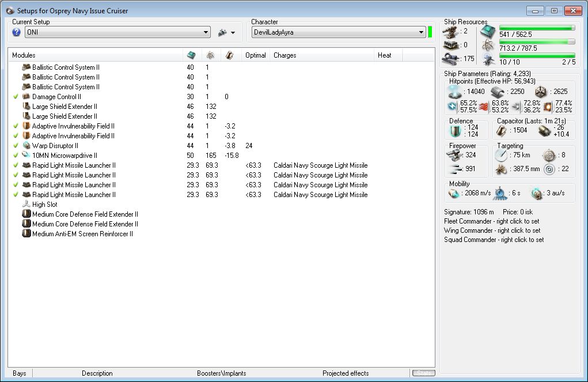Image resolution: width=588 pixels, height=382 pixels.
Task: Click the Medium Anti-EM Screen Reinforcer II icon
Action: pos(26,234)
